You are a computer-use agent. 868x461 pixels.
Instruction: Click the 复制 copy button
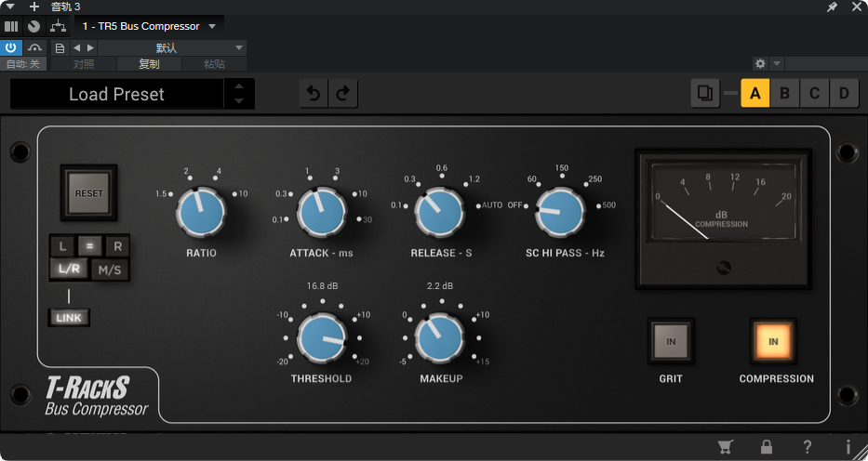tap(149, 64)
